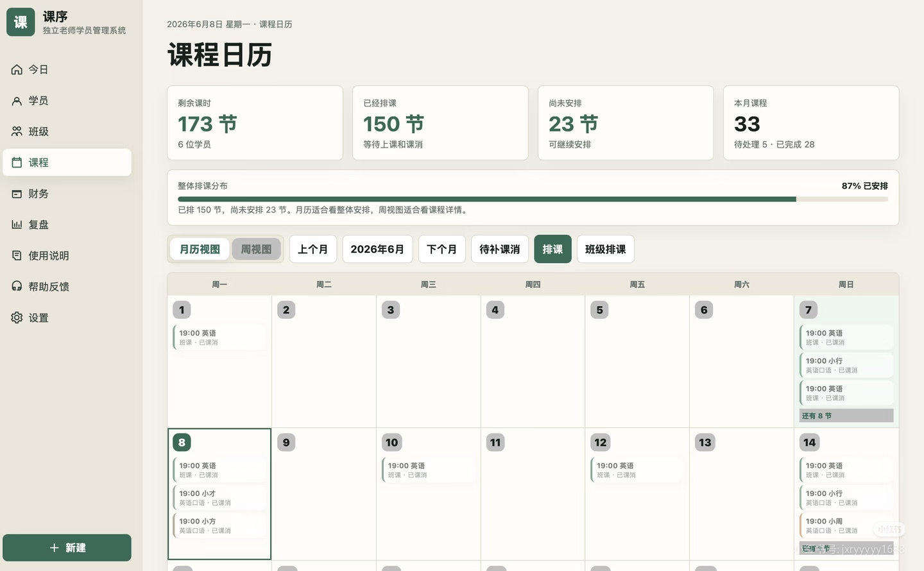Open 待补课消 pending list
924x571 pixels.
pyautogui.click(x=500, y=249)
